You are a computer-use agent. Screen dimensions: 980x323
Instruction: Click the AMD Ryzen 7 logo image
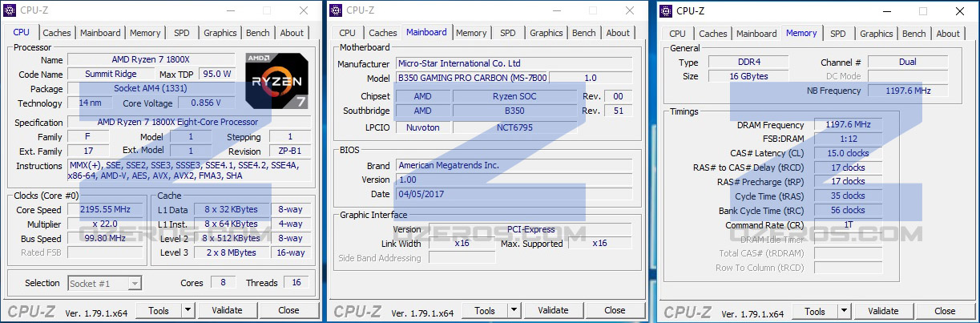click(276, 81)
